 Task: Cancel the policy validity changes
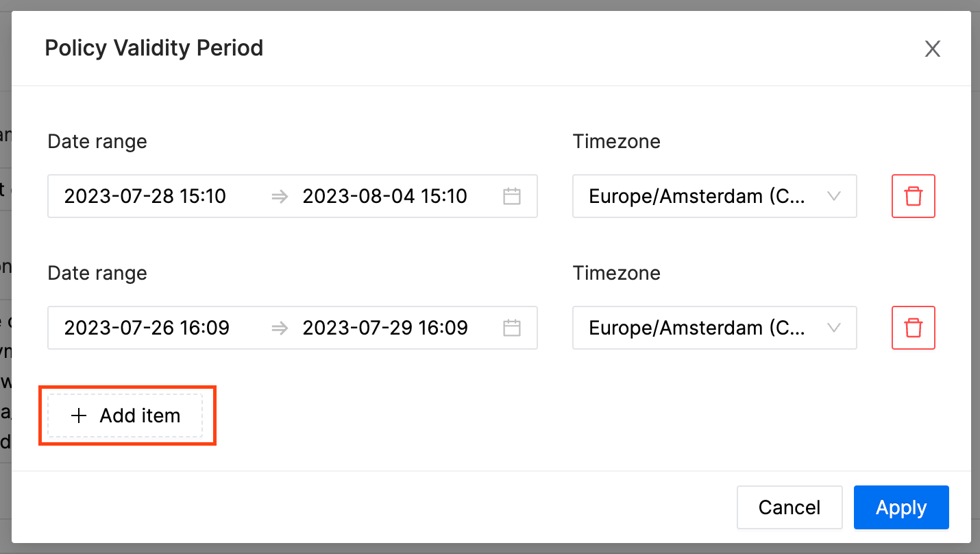(x=789, y=507)
